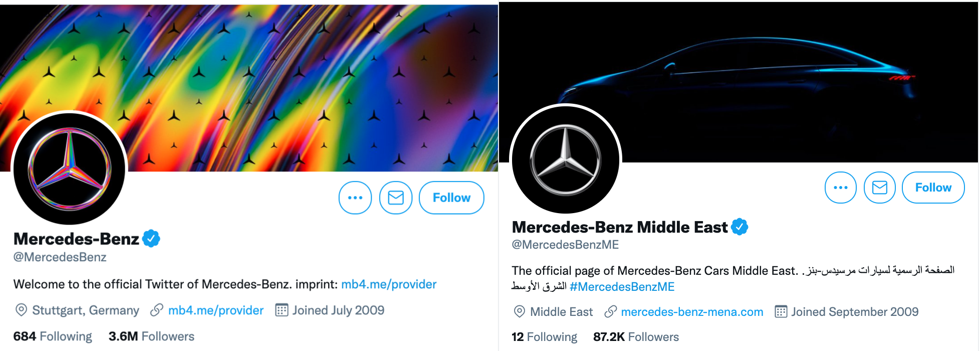
Task: Open mb4.me/provider link in bio text
Action: (x=389, y=284)
